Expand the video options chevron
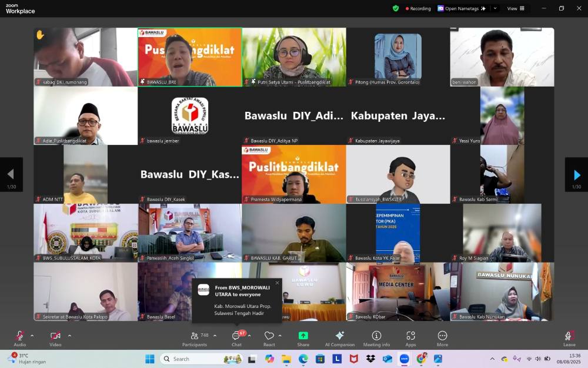 tap(69, 336)
